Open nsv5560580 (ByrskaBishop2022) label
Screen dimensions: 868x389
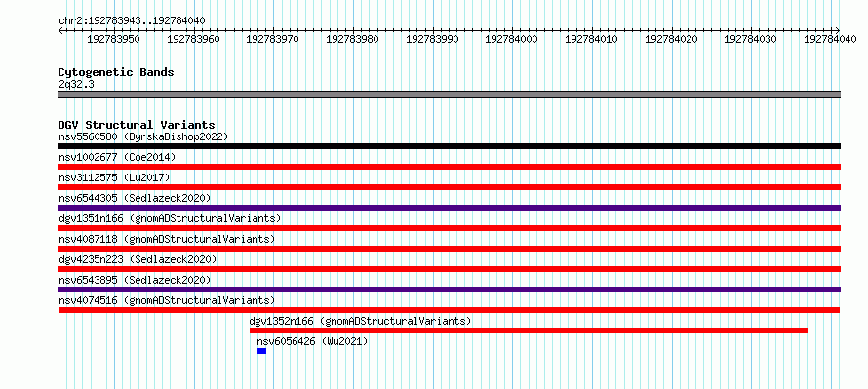click(143, 136)
